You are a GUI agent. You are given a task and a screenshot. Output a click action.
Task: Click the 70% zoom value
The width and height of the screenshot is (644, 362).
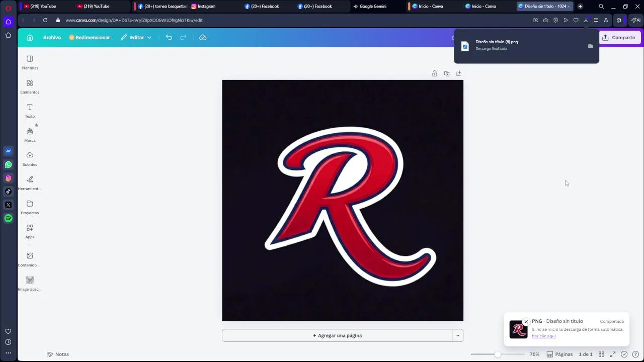coord(534,354)
